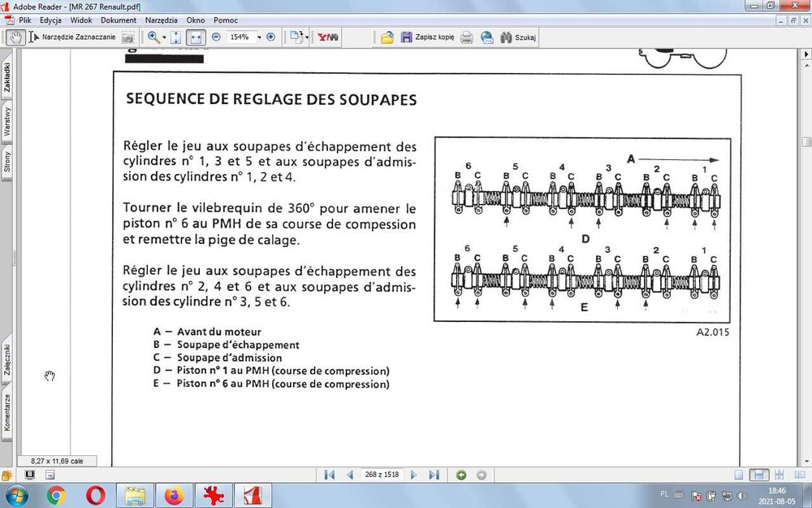Click the Yahoo toolbar icon
This screenshot has width=812, height=508.
click(x=328, y=37)
